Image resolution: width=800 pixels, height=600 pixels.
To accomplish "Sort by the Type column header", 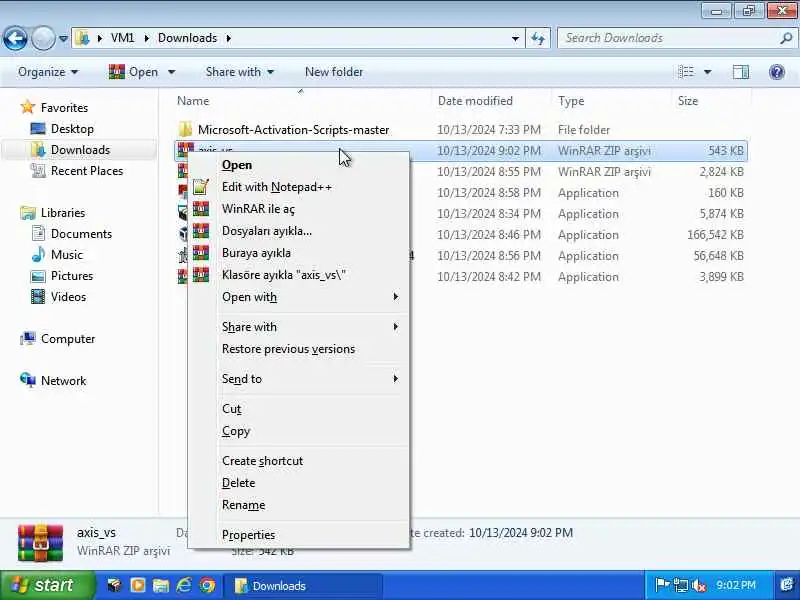I will 571,101.
